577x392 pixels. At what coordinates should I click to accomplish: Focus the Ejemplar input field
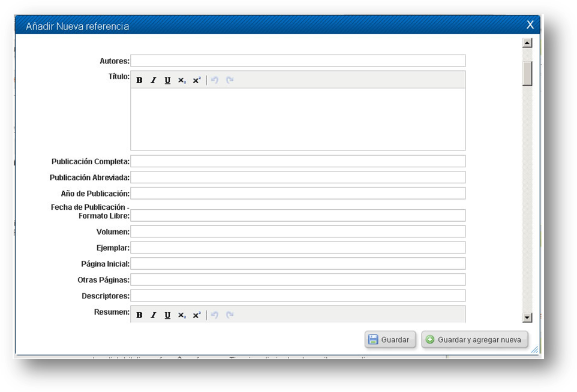(x=298, y=248)
